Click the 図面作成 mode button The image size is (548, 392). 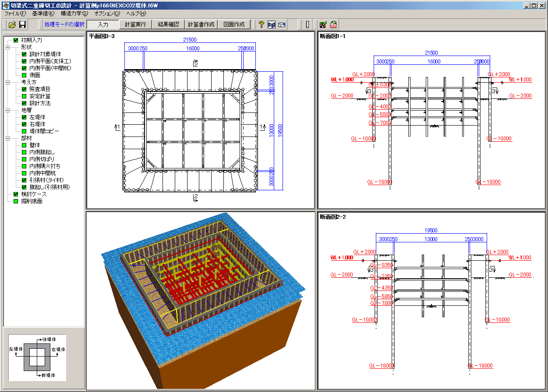[x=234, y=24]
